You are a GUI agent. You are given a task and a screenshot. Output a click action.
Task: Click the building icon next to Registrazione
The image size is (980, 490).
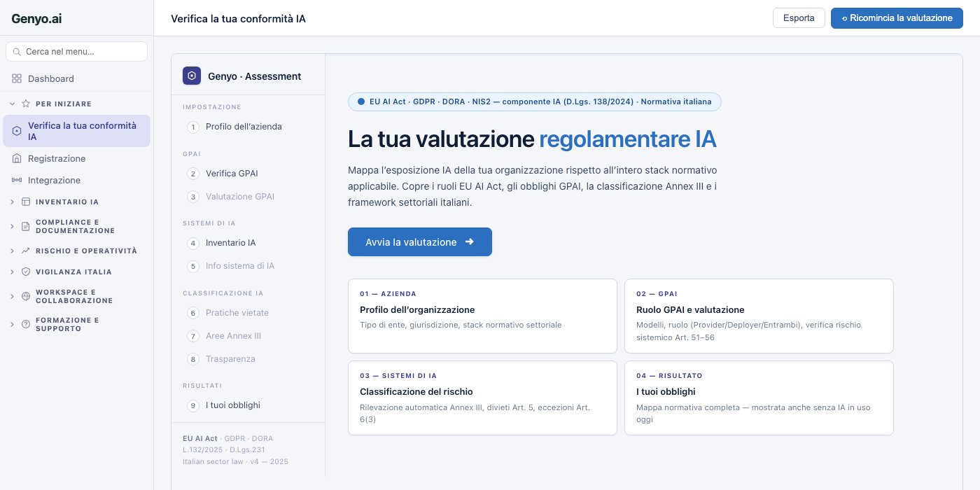17,158
